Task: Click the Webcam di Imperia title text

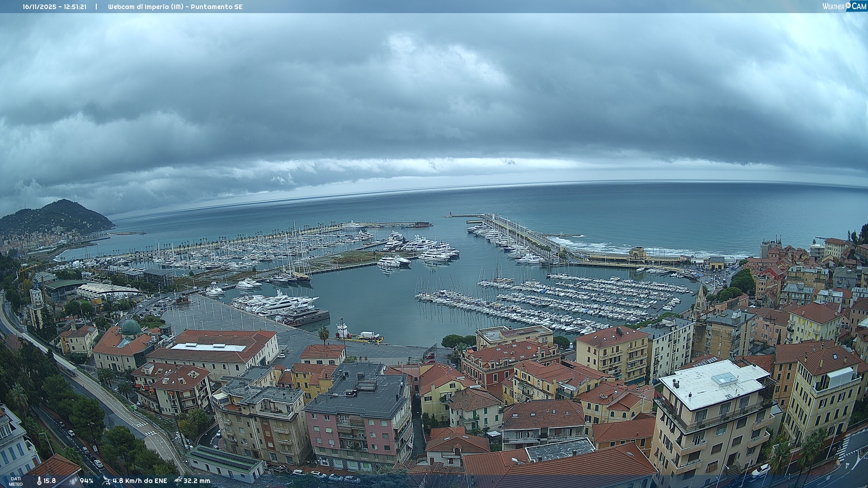Action: click(175, 7)
